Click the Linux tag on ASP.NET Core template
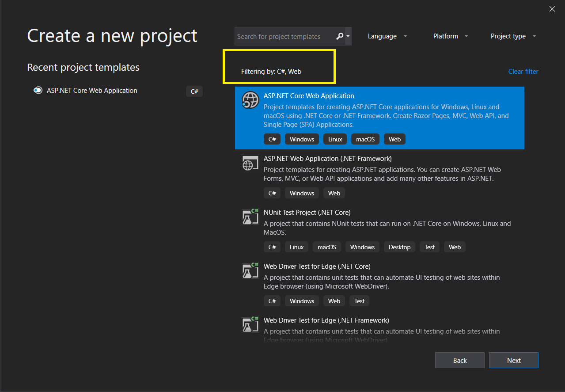 click(x=335, y=139)
